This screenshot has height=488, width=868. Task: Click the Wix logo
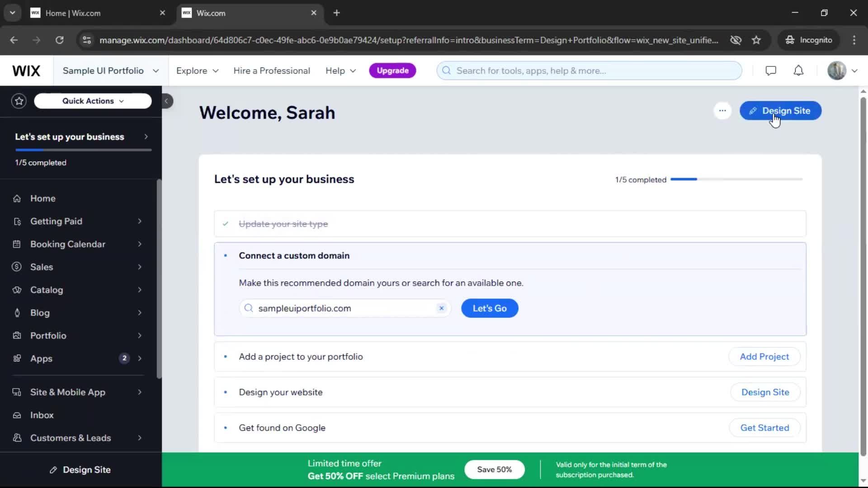point(26,70)
